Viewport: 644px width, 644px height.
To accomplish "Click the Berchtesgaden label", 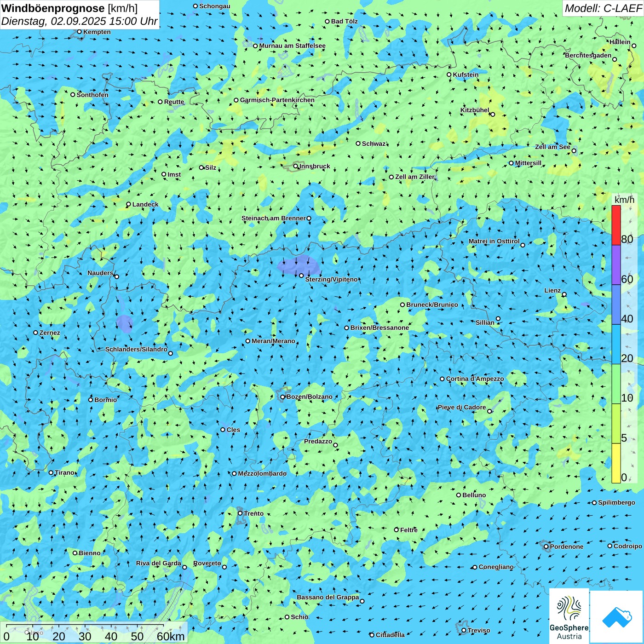I will (x=588, y=55).
